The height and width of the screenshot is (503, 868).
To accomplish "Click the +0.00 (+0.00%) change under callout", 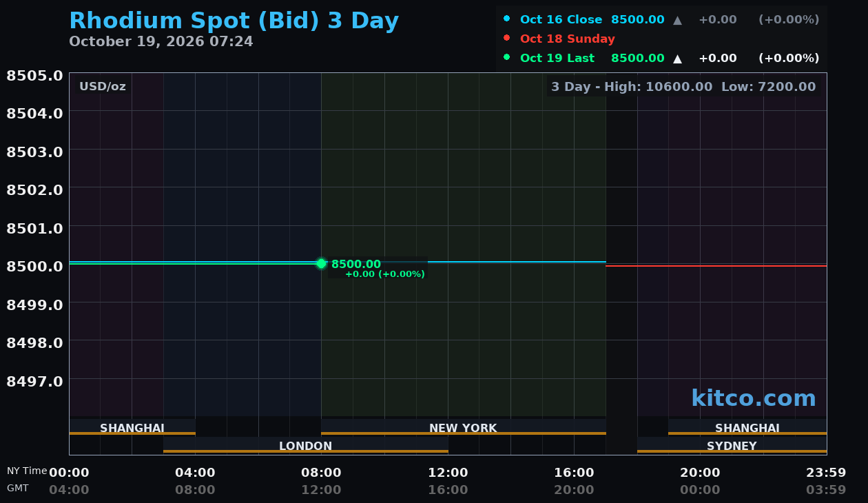I will [x=384, y=274].
